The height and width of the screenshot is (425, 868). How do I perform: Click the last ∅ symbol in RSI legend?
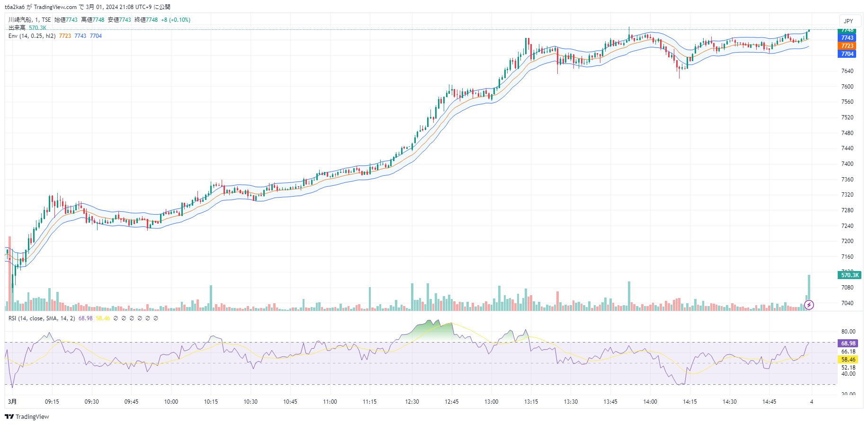(x=156, y=318)
